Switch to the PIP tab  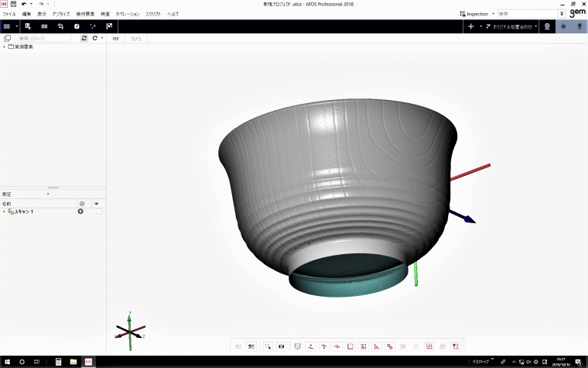pos(116,38)
